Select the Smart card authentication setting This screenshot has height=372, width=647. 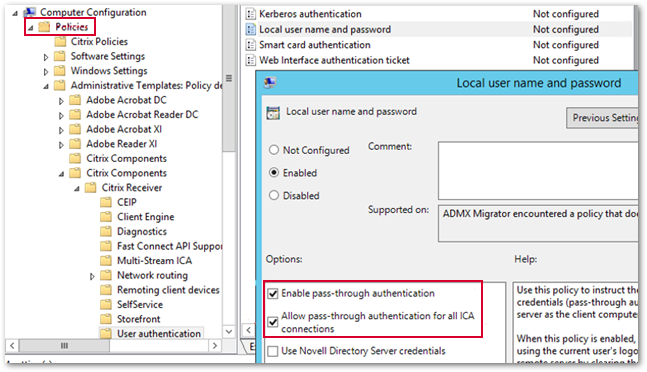click(x=315, y=45)
